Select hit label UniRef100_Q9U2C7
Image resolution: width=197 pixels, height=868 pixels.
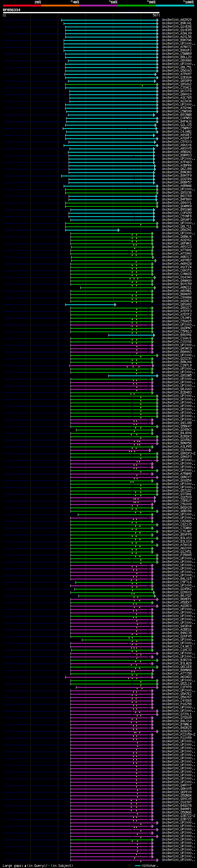(x=177, y=308)
